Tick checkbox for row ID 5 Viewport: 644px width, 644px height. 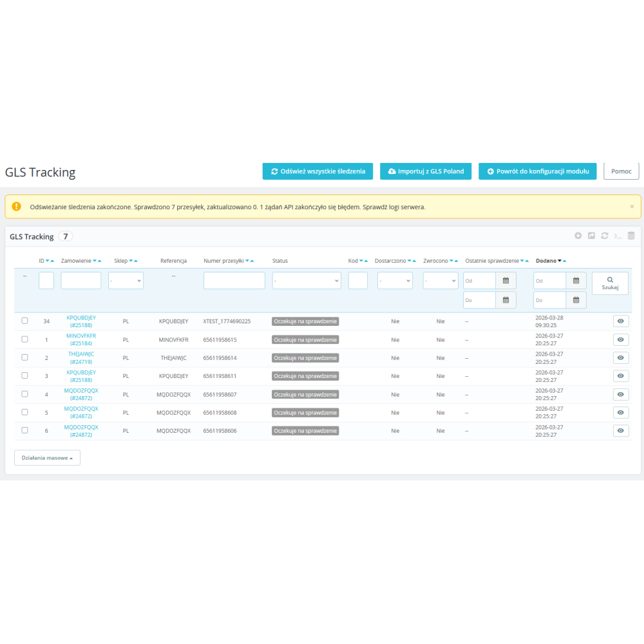[24, 412]
